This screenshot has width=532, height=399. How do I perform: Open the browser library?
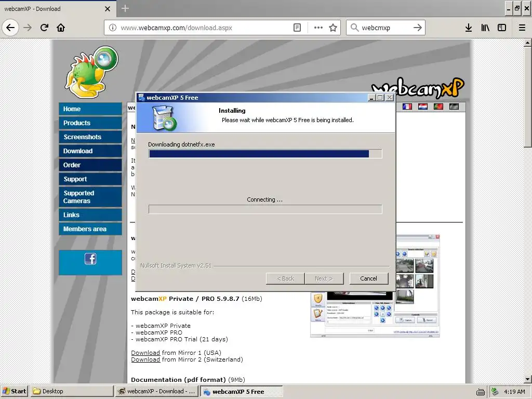point(485,28)
